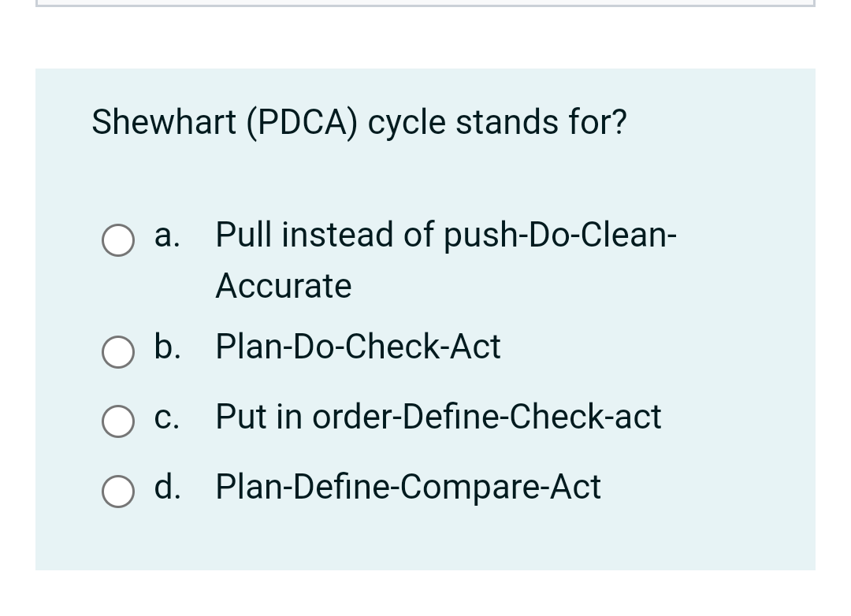Viewport: 851px width, 616px height.
Task: Select the radio button for option a
Action: 117,241
